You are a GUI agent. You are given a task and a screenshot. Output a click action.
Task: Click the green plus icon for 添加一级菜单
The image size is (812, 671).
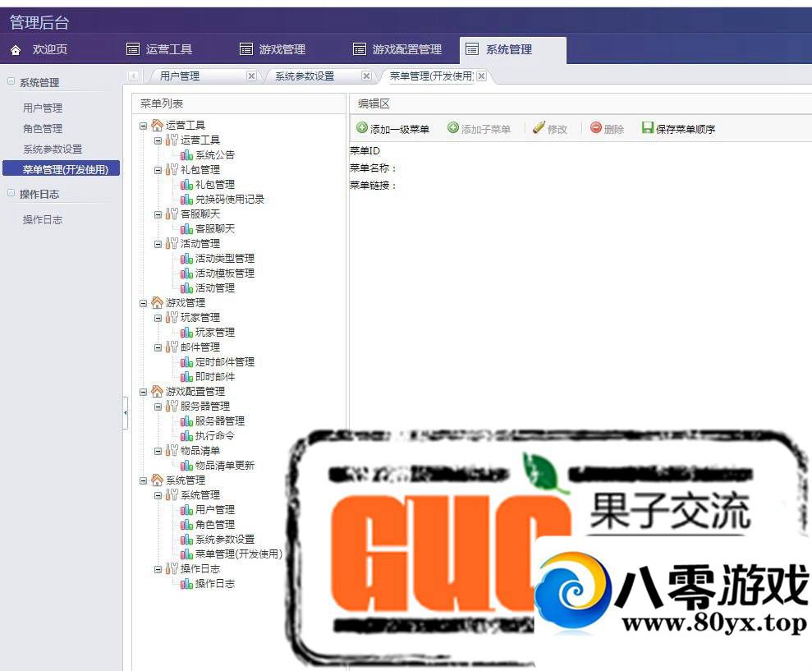(362, 127)
